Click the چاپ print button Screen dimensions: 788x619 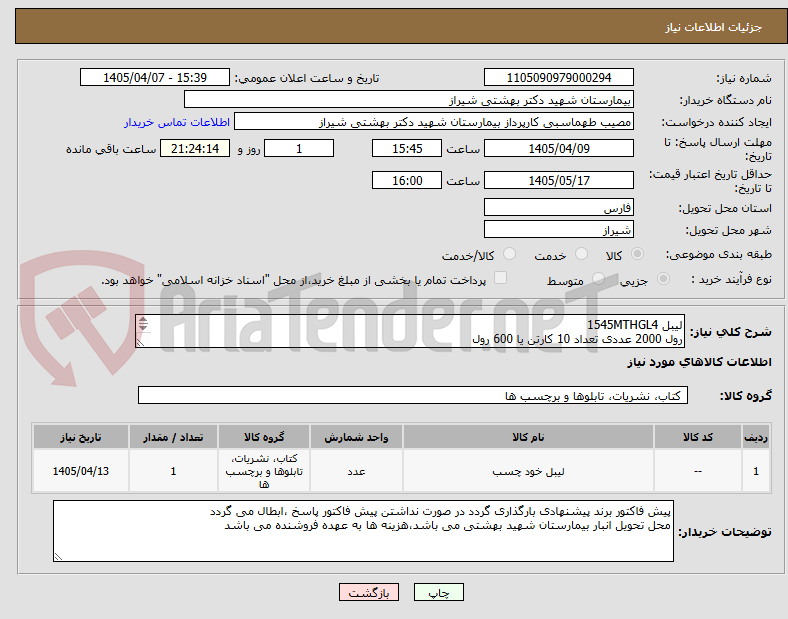(439, 592)
